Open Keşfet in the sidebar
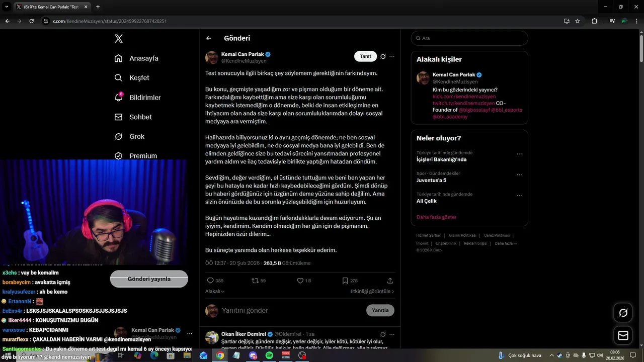The height and width of the screenshot is (362, 644). point(132,78)
